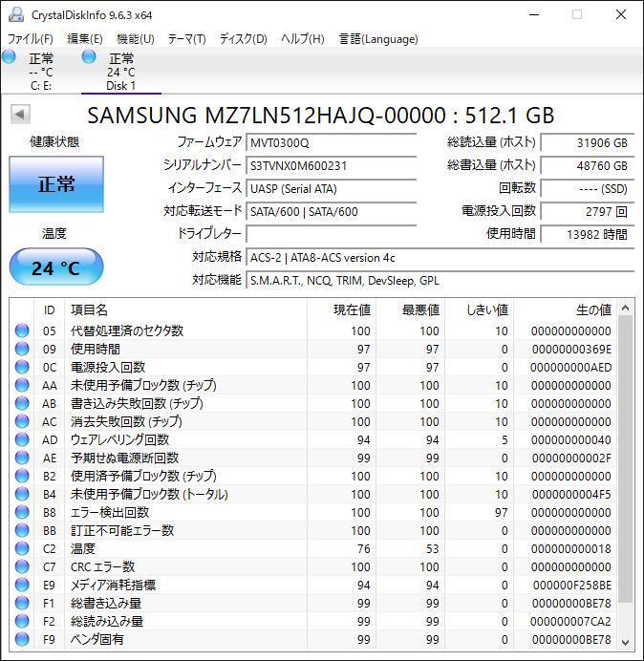Image resolution: width=644 pixels, height=661 pixels.
Task: Open the 編集(E) menu
Action: point(85,39)
